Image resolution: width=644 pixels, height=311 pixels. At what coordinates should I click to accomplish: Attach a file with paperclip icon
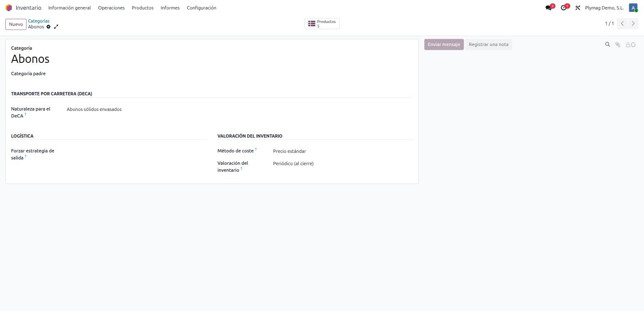[617, 44]
